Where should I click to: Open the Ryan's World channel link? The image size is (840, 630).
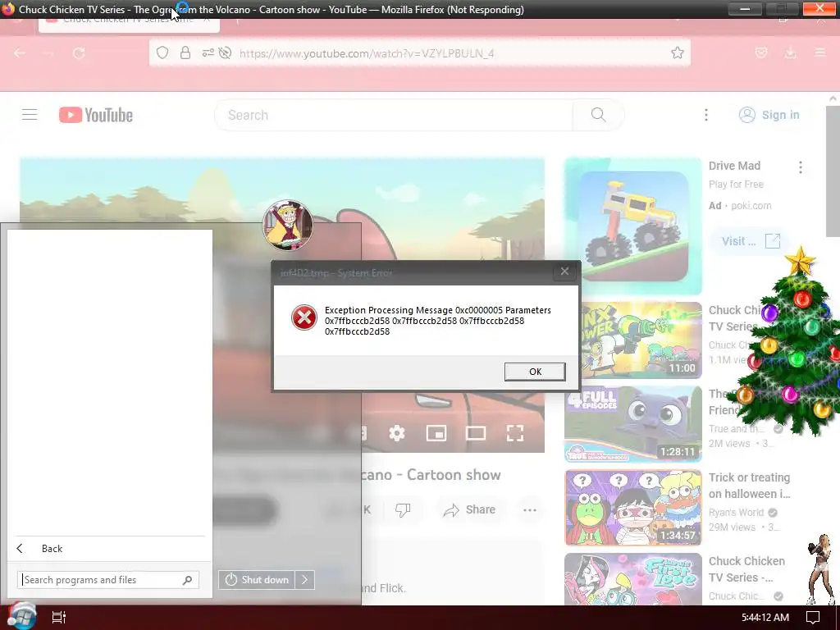(736, 512)
